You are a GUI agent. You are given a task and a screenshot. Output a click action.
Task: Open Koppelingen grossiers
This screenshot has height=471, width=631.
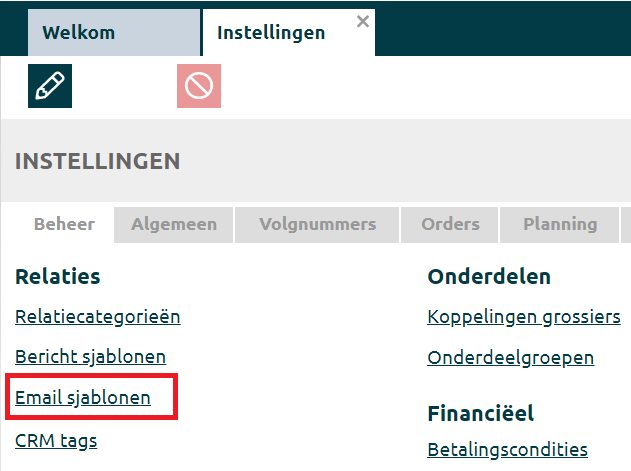524,317
